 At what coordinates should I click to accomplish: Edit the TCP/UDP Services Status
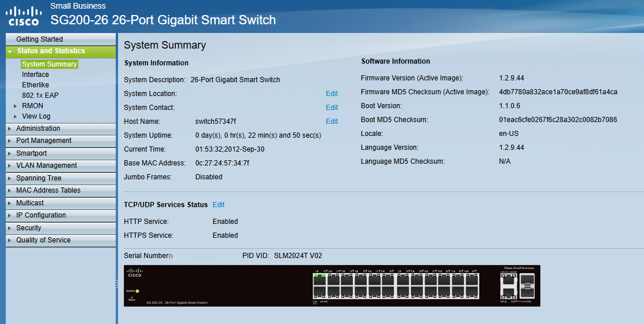pyautogui.click(x=219, y=204)
